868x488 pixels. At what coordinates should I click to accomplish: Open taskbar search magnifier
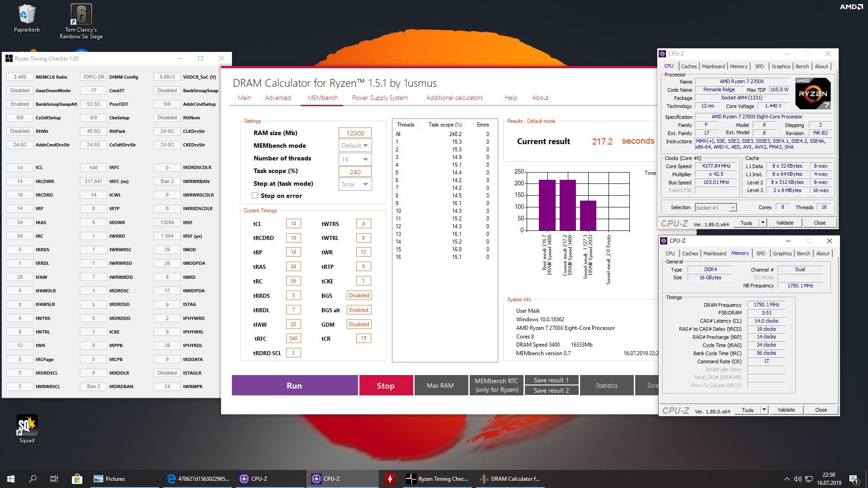[33, 479]
